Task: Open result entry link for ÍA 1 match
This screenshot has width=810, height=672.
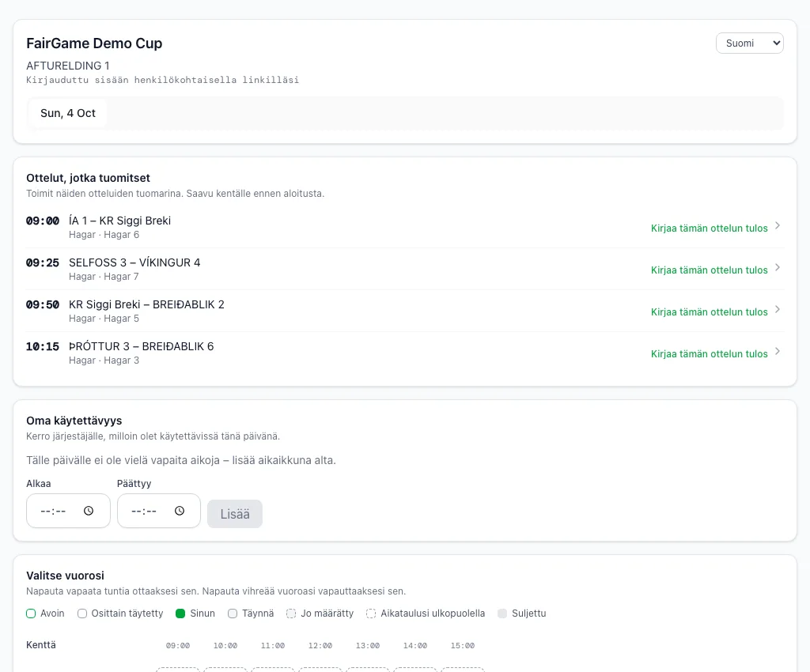Action: 710,228
